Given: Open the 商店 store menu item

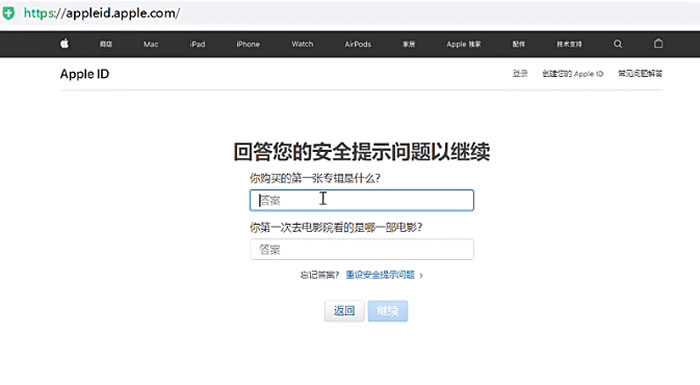Looking at the screenshot, I should pyautogui.click(x=106, y=44).
